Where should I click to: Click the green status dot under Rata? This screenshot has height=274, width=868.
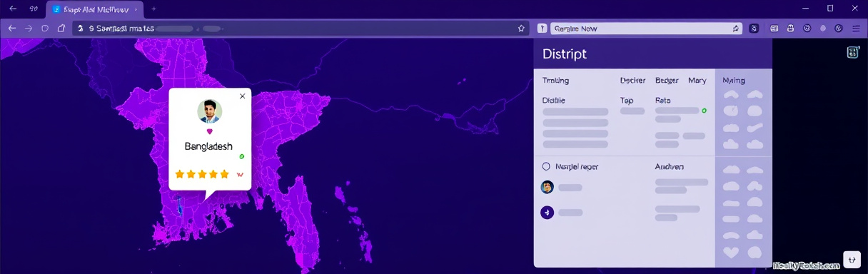pos(705,111)
